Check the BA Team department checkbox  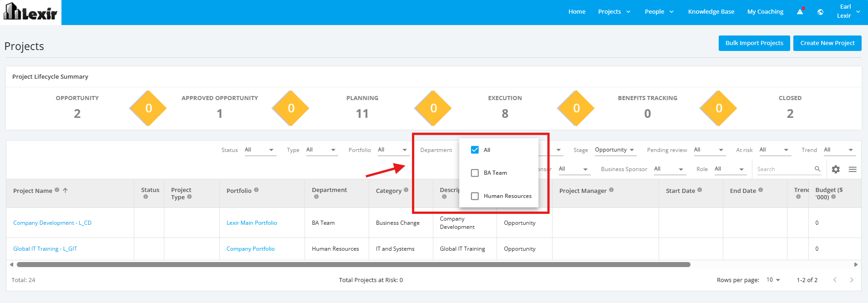pos(475,173)
